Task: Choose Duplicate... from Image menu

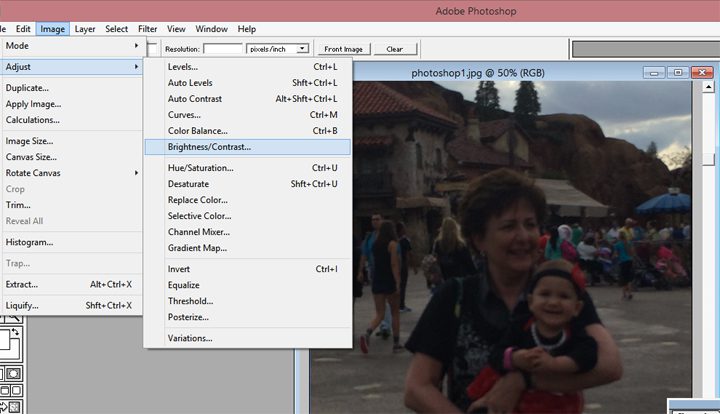Action: click(71, 88)
